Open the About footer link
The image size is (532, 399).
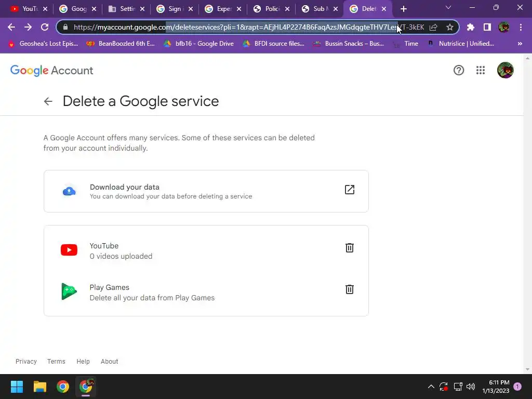click(x=109, y=362)
